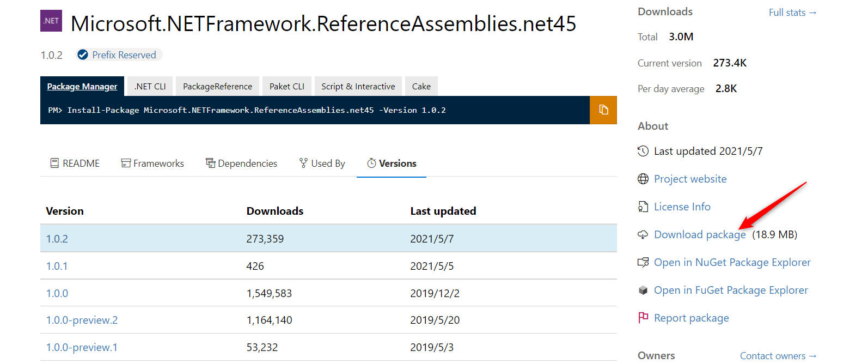Click the 426 downloads cell
Screen dimensions: 868x363
(255, 266)
